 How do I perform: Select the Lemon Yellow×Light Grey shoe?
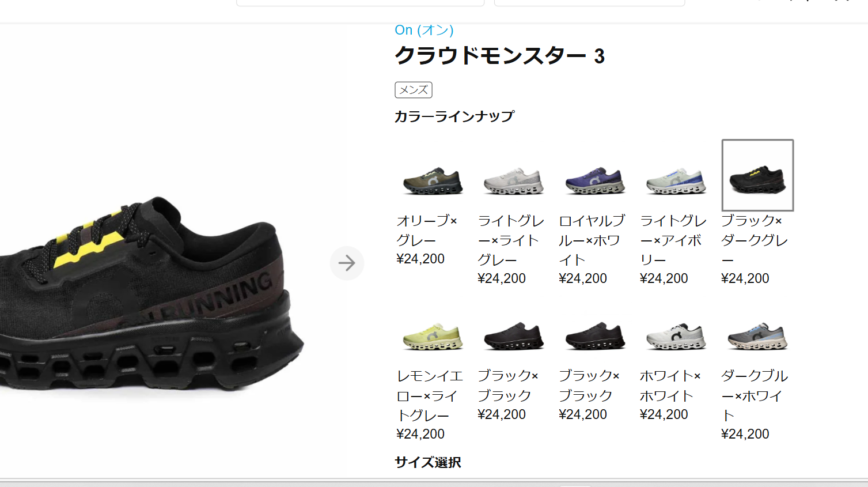click(x=433, y=336)
